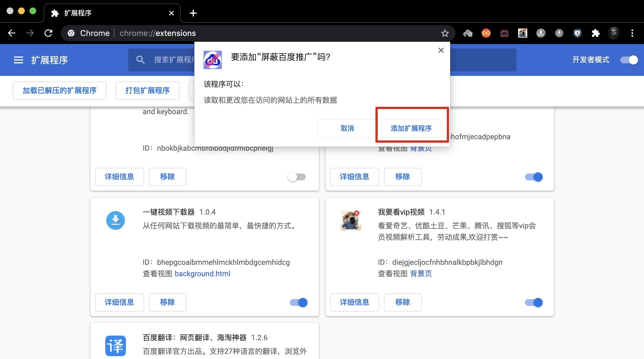Click the 我要看vip视频 dog thumbnail
644x359 pixels.
(x=351, y=220)
